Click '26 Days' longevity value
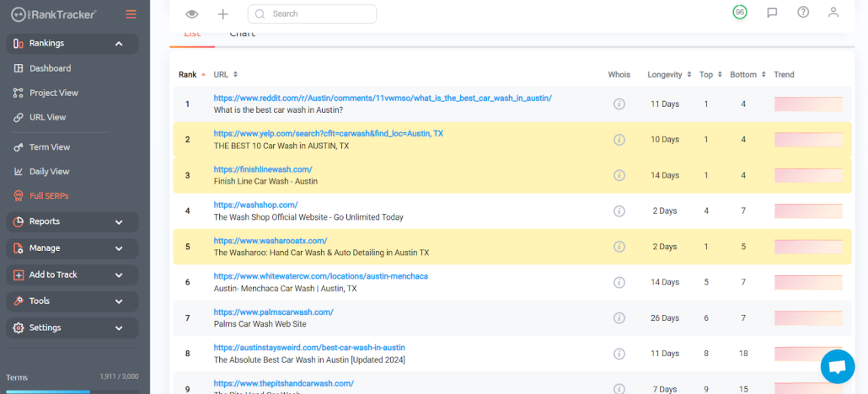The height and width of the screenshot is (394, 868). 663,318
